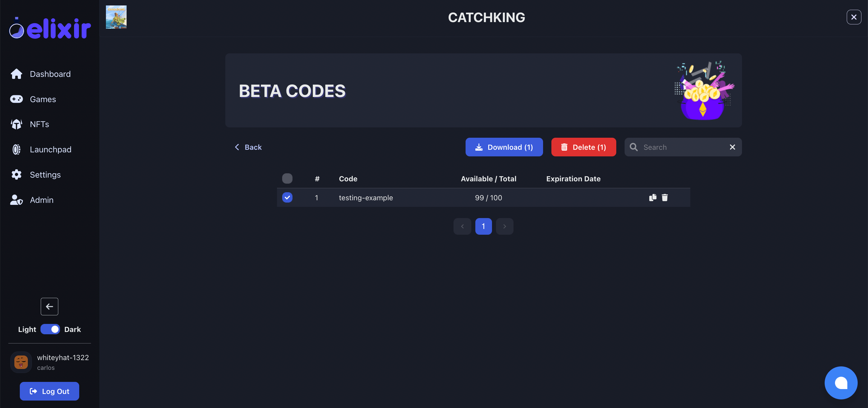868x408 pixels.
Task: Switch the Light/Dark theme toggle
Action: pos(50,329)
